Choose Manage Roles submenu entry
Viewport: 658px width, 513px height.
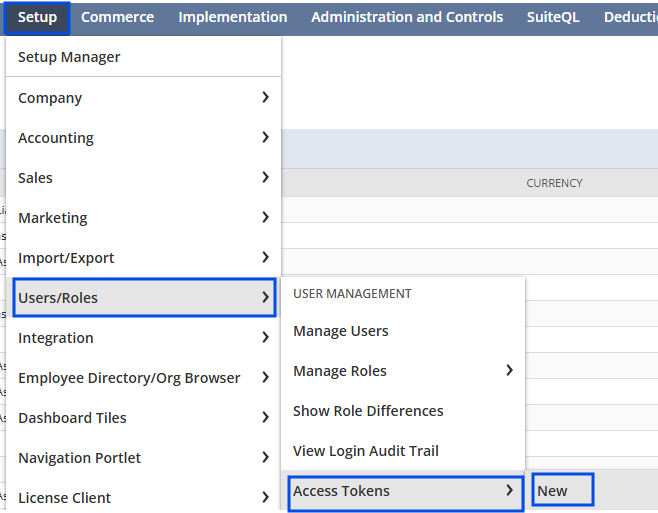tap(403, 371)
